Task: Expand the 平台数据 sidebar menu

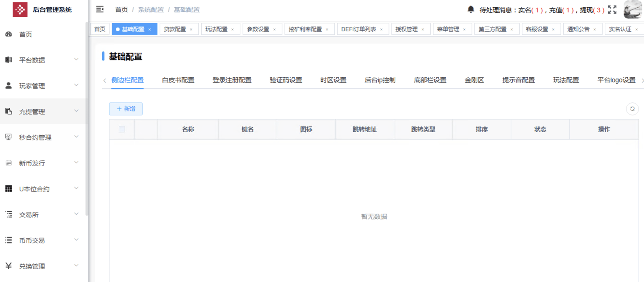Action: tap(76, 59)
